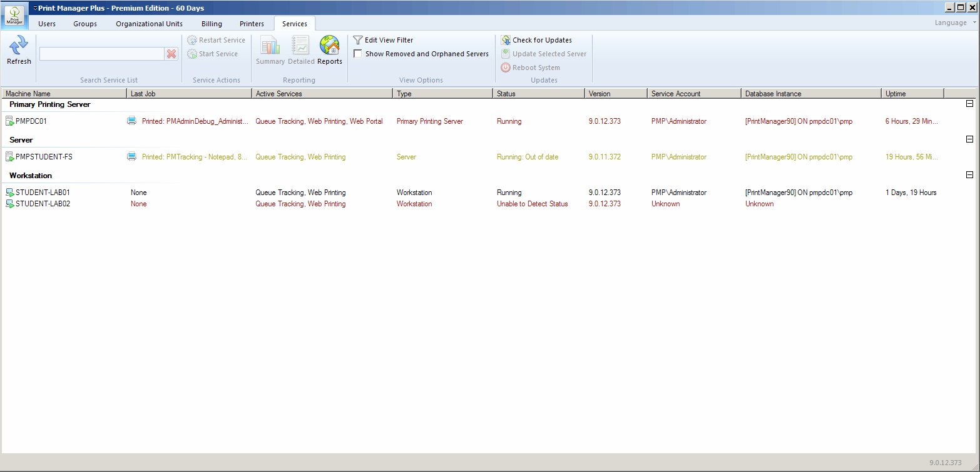Click the PMPSTUDENT-FS server machine icon

click(x=9, y=157)
